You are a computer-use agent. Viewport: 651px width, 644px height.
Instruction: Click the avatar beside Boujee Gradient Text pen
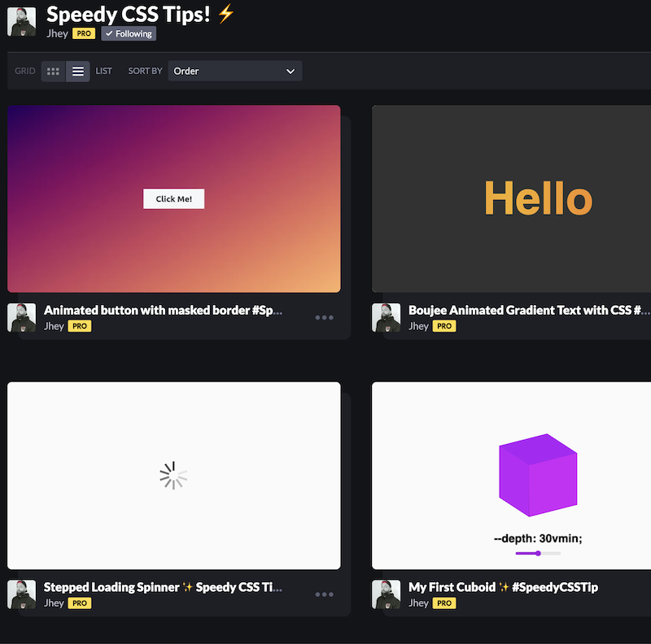(386, 318)
